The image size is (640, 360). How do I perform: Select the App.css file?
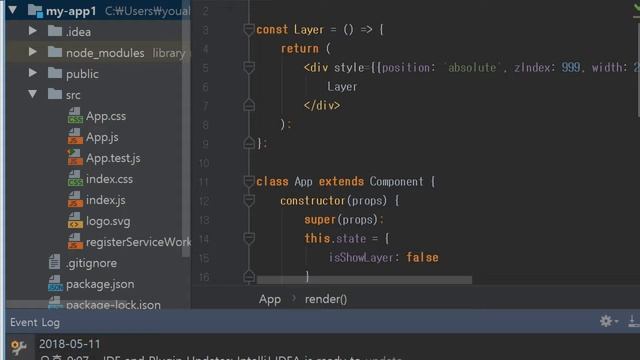point(106,116)
